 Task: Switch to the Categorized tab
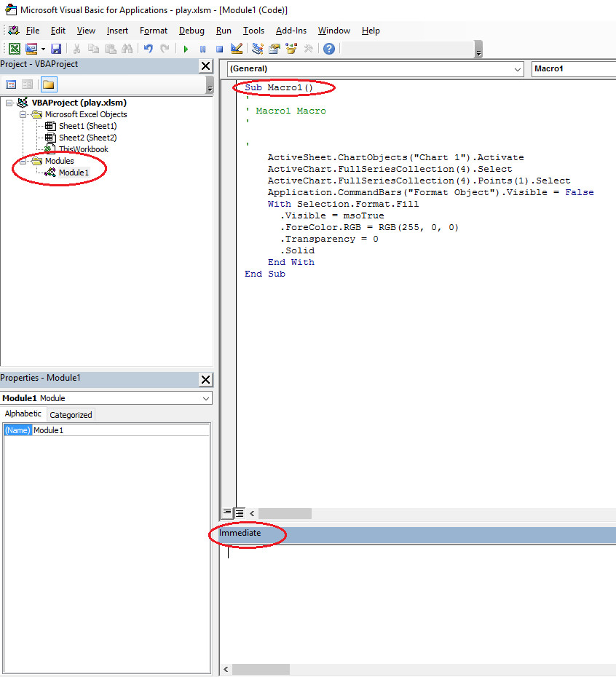71,415
